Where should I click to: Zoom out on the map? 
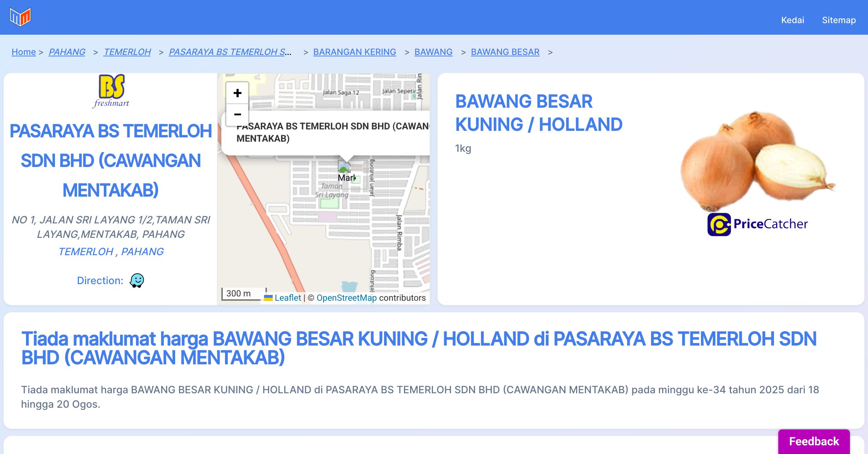tap(237, 115)
